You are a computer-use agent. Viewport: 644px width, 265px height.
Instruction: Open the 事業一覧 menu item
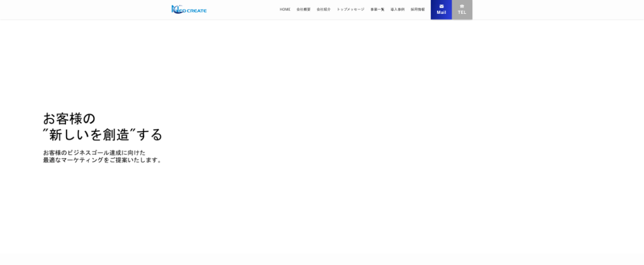(377, 9)
